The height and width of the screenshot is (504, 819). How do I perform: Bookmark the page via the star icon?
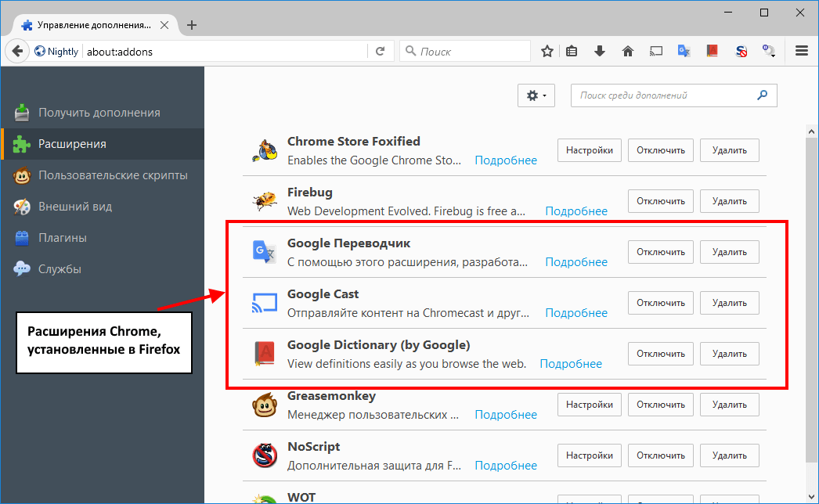point(547,50)
